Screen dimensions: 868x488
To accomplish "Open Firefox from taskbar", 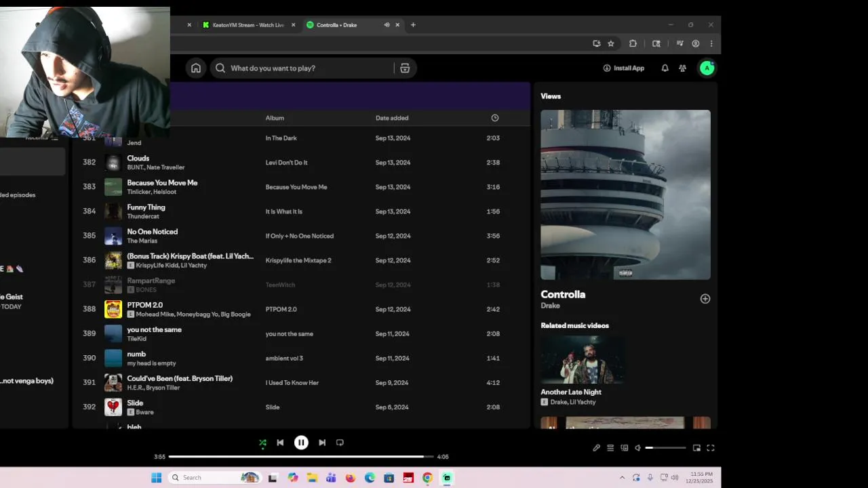I will [350, 478].
